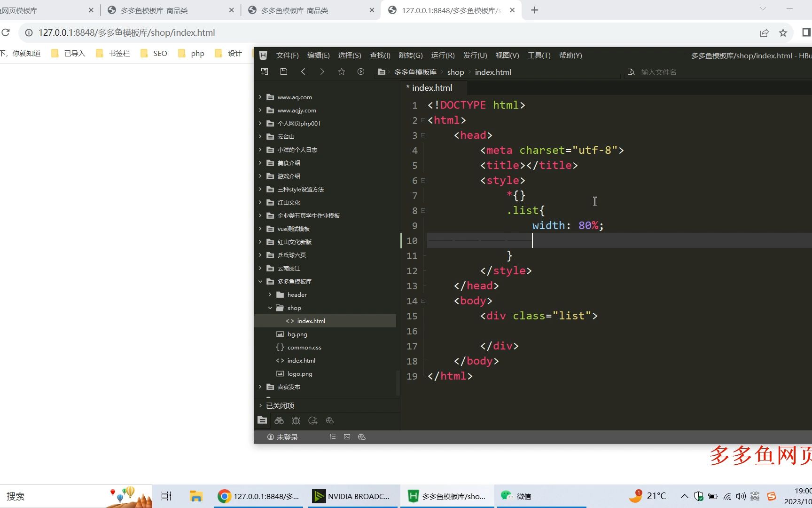Click the save file icon

coord(284,71)
